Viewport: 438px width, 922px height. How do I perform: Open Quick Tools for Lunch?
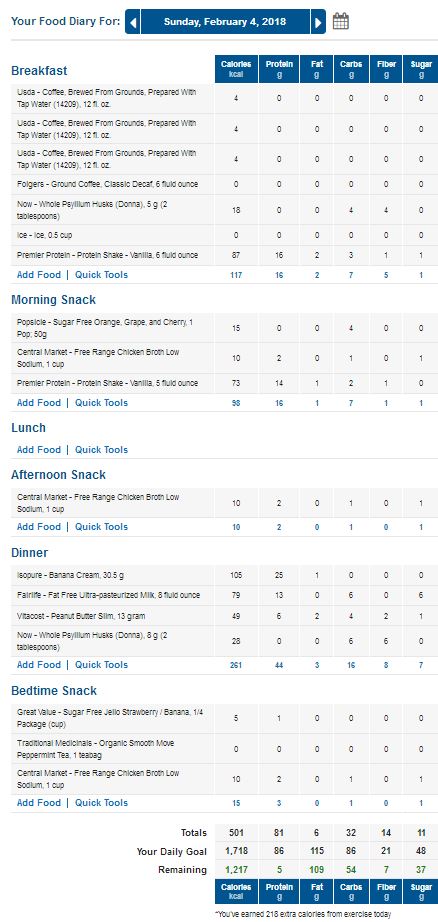(101, 450)
